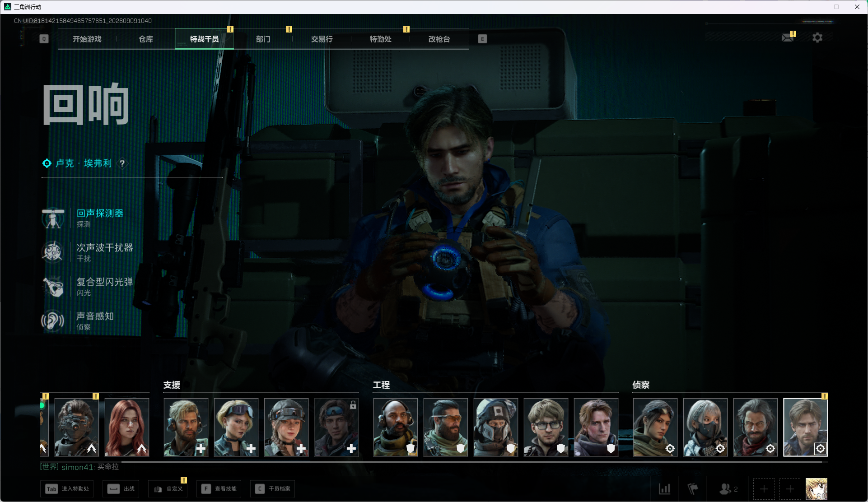Click the 次声波干扰器 skill name
Screen dimensions: 868x502
(x=105, y=247)
